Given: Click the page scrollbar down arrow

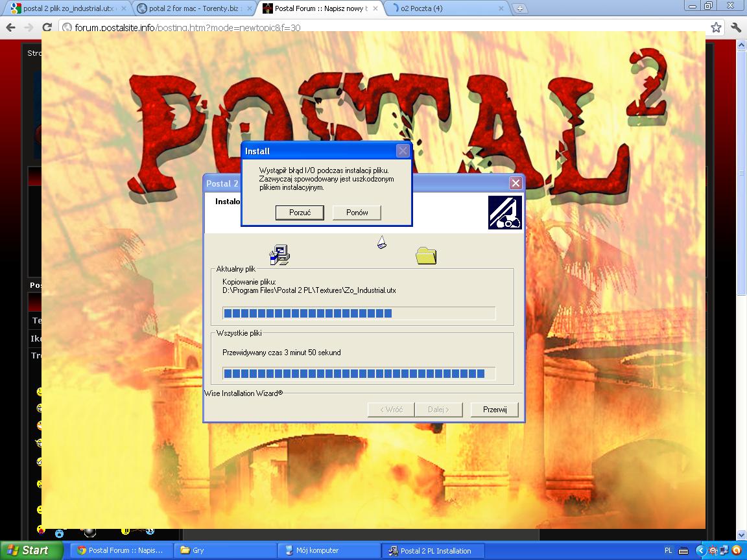Looking at the screenshot, I should click(x=741, y=535).
